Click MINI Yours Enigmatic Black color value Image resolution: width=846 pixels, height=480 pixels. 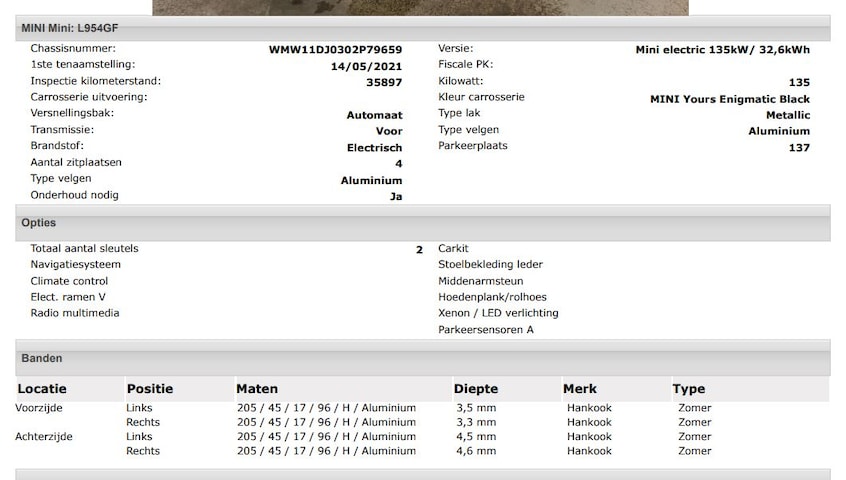pos(729,99)
